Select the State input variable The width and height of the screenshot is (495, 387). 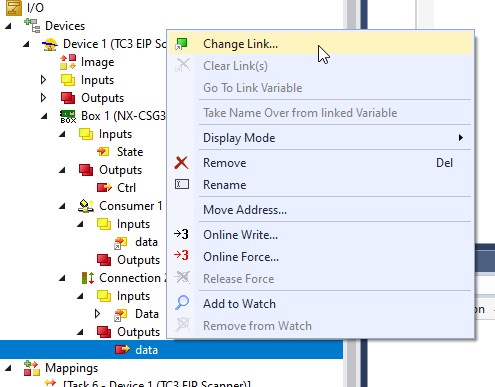tap(130, 152)
